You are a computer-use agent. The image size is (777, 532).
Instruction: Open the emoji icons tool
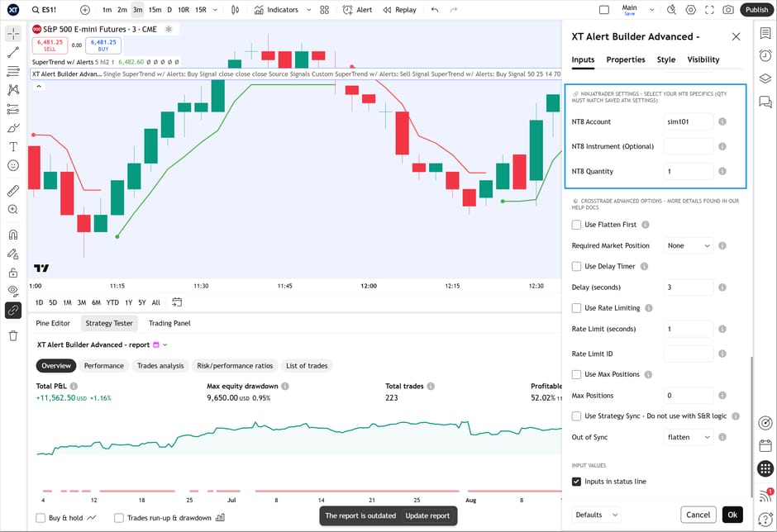(x=13, y=165)
